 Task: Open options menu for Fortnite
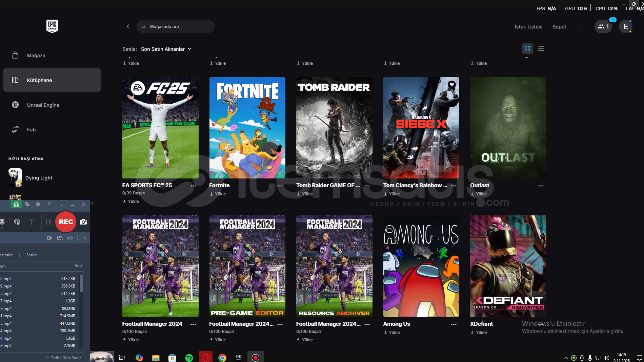click(280, 186)
